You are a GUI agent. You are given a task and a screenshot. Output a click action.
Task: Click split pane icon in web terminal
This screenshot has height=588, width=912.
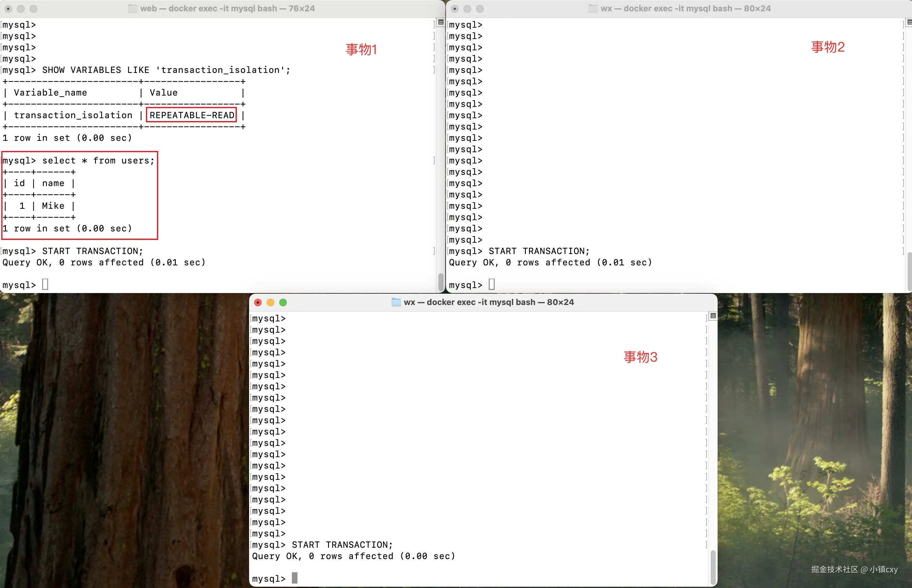[441, 23]
